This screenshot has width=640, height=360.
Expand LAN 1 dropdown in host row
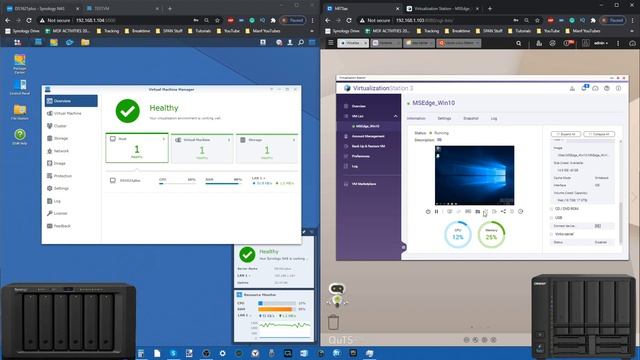click(x=258, y=178)
